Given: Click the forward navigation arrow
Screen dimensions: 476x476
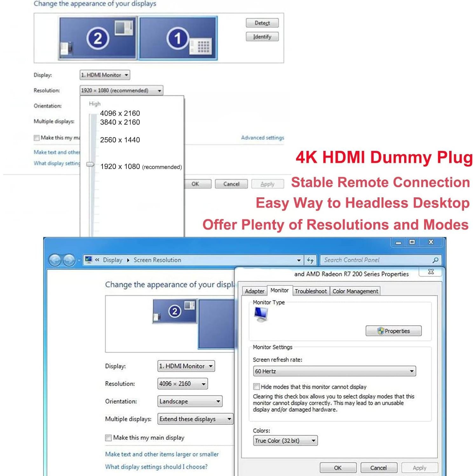Looking at the screenshot, I should 68,260.
